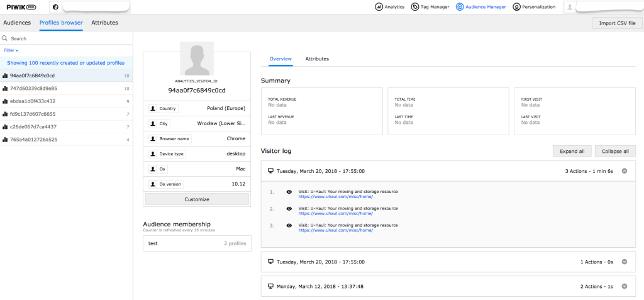Viewport: 644px width, 300px height.
Task: Switch to the Audiences tab
Action: coord(17,23)
